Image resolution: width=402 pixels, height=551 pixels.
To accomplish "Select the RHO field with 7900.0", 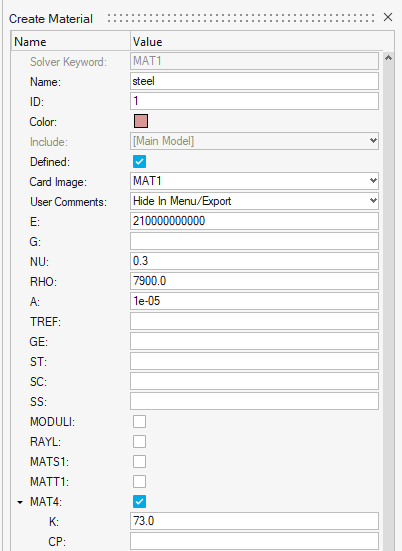I will point(254,281).
